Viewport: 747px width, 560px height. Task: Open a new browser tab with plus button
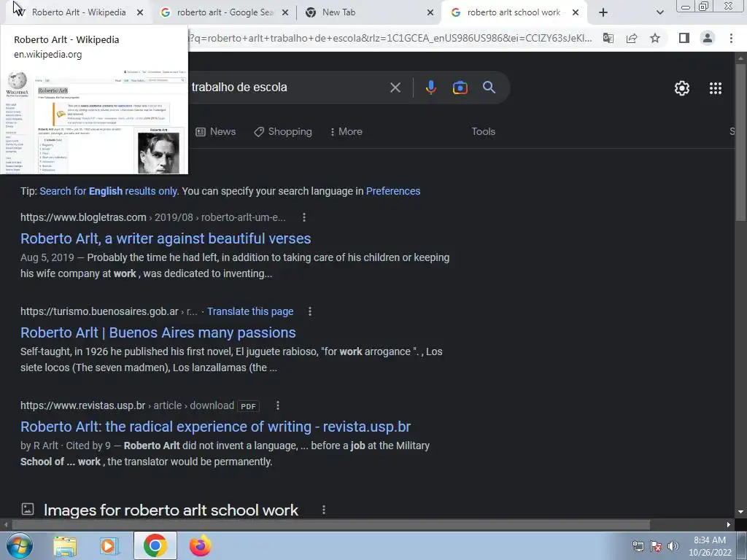click(603, 12)
